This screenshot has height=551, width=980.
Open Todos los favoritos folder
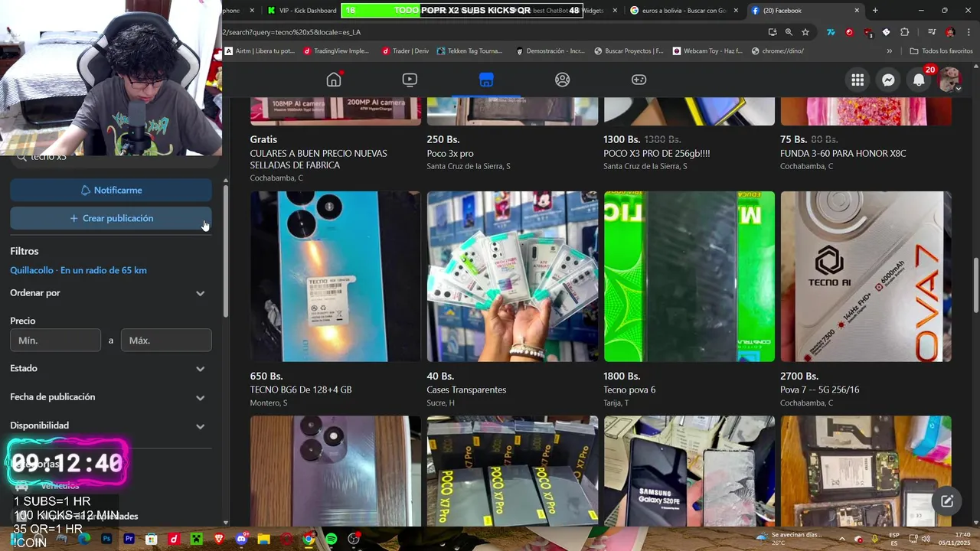tap(942, 51)
